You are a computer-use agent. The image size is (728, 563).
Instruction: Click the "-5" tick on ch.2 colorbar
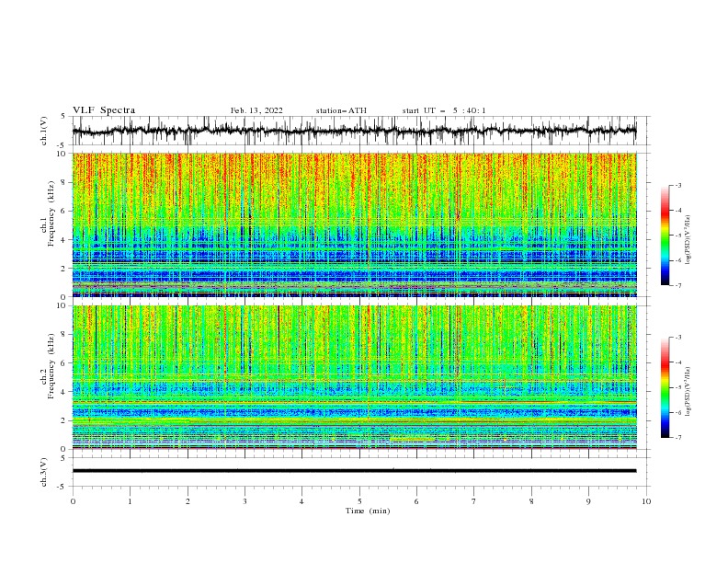coord(678,387)
